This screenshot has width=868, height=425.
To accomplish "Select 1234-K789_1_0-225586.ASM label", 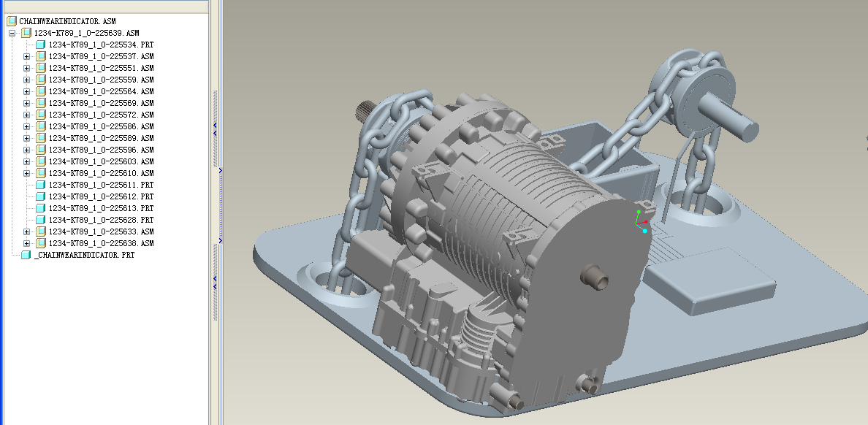I will pyautogui.click(x=102, y=127).
